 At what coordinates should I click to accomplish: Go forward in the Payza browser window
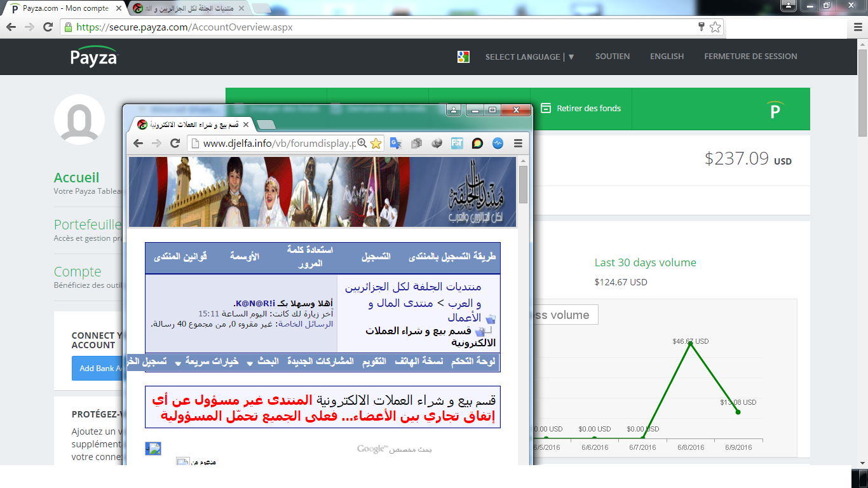point(29,27)
